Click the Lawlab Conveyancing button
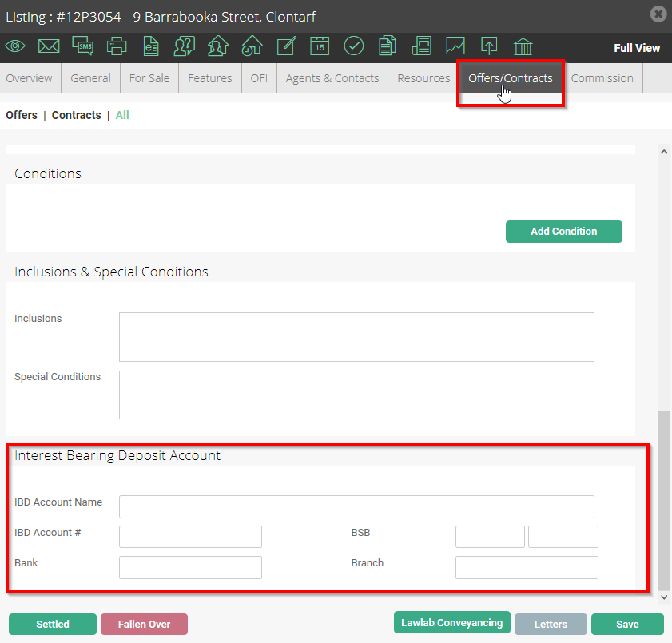The width and height of the screenshot is (672, 643). [x=452, y=622]
